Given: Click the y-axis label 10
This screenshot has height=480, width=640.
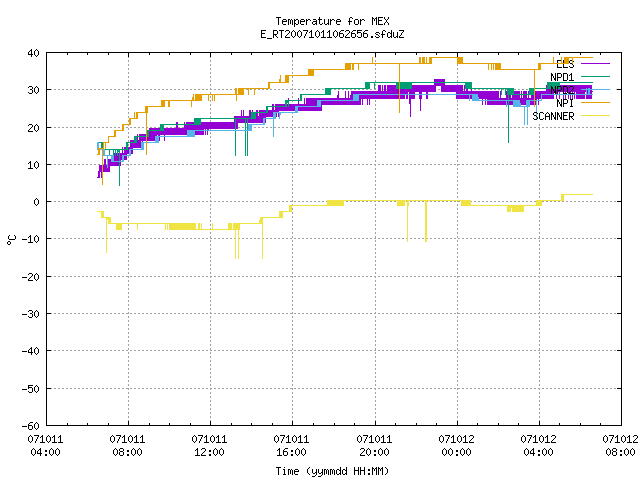Looking at the screenshot, I should point(33,165).
